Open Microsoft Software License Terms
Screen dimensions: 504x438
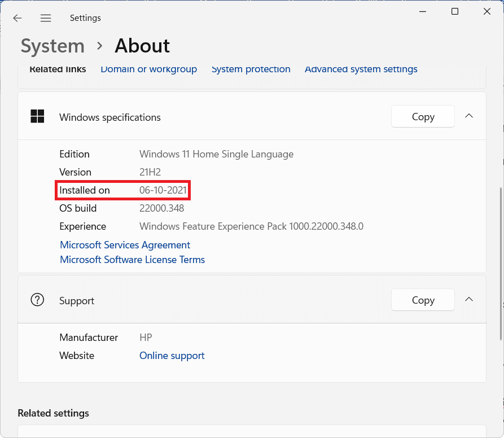[133, 260]
